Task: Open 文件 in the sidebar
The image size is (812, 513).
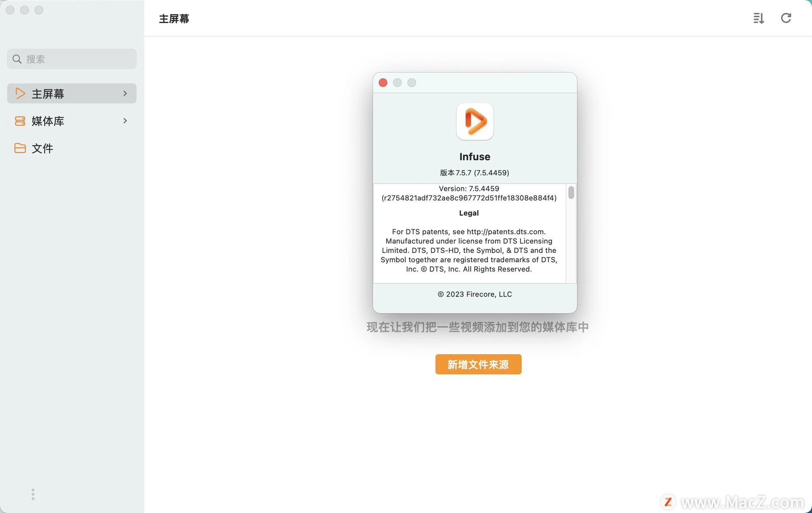Action: [x=72, y=148]
